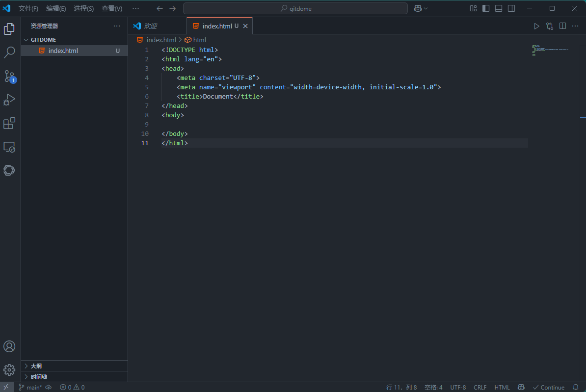Open the Search view in activity bar
The height and width of the screenshot is (392, 586).
pyautogui.click(x=9, y=52)
